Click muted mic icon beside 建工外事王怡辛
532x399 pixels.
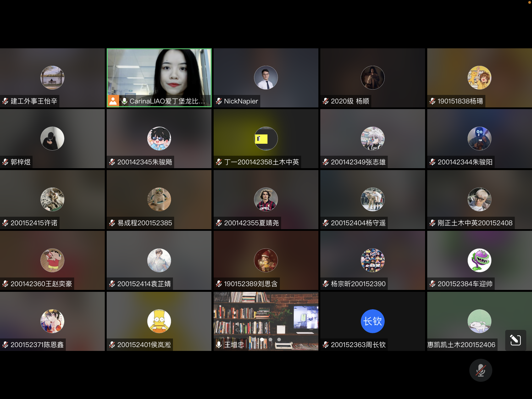pyautogui.click(x=5, y=101)
